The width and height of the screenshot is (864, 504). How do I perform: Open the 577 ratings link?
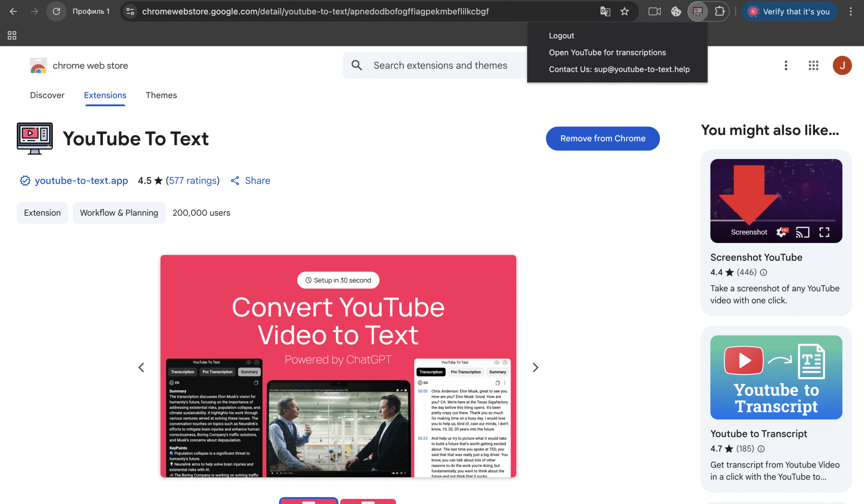[193, 181]
